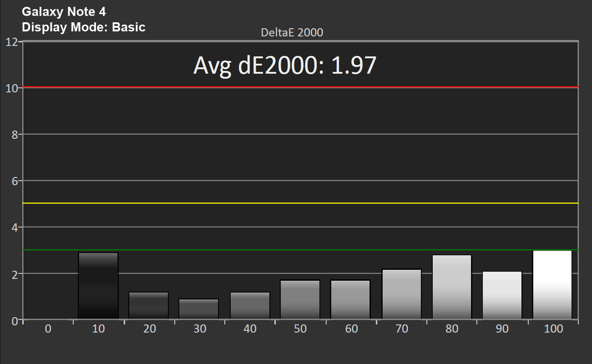Click the y-axis label 6
592x364 pixels.
pyautogui.click(x=14, y=181)
